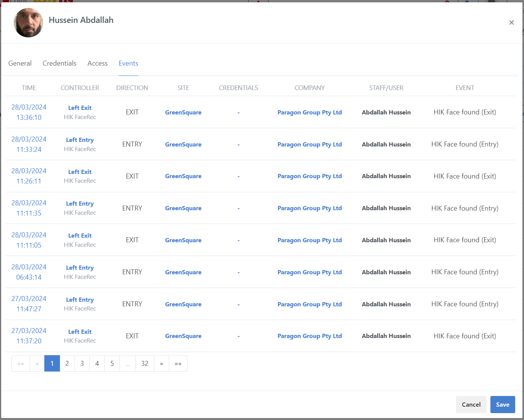
Task: Go to page 2 of events
Action: 67,364
